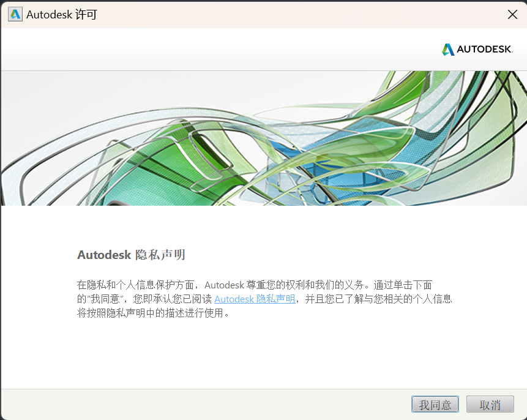527x420 pixels.
Task: Click the bold 'Autodesk 隐私声明' heading
Action: [131, 255]
